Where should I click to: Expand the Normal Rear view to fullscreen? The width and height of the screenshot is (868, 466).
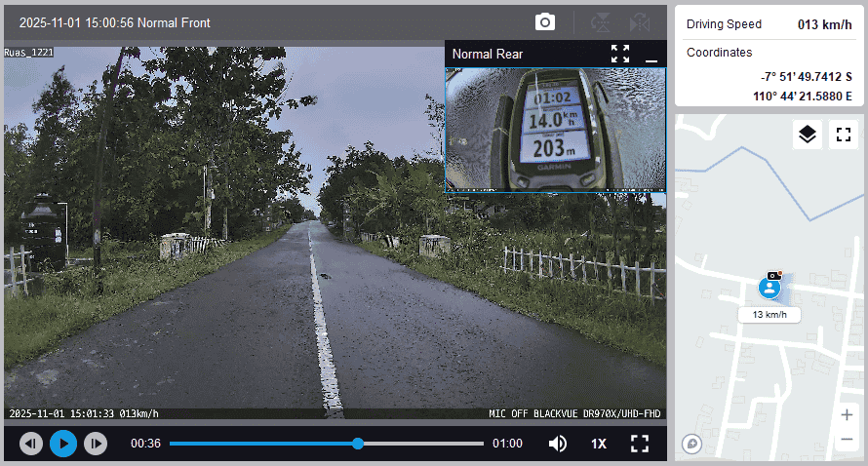620,54
